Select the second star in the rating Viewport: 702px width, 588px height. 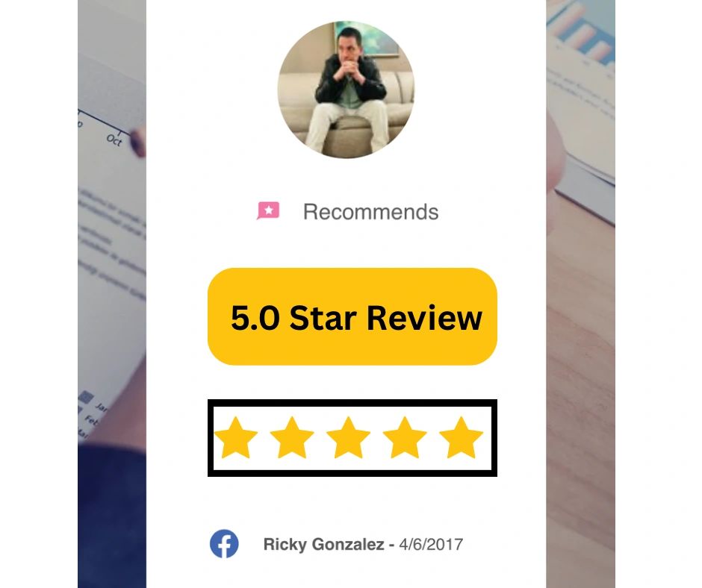[x=292, y=438]
